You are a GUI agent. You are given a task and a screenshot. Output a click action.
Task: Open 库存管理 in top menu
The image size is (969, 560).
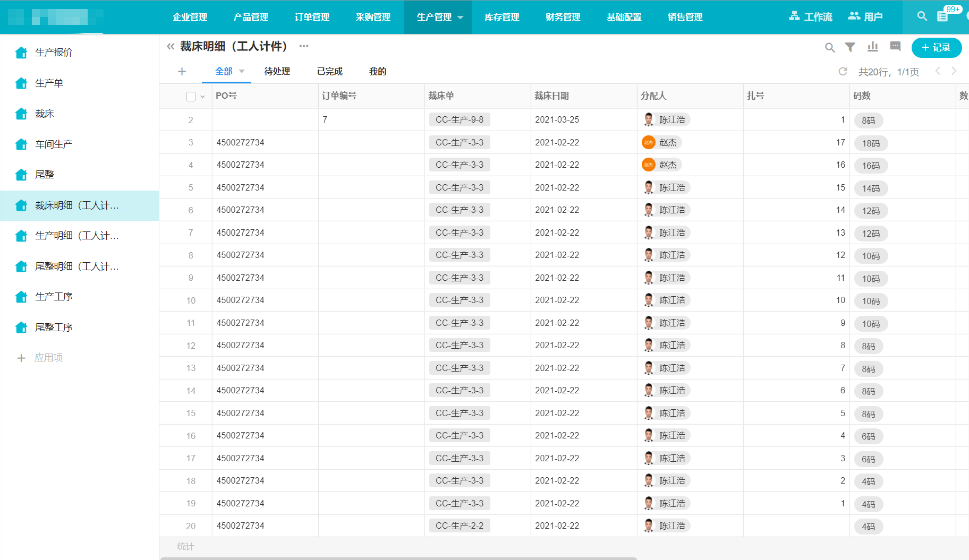(x=501, y=17)
